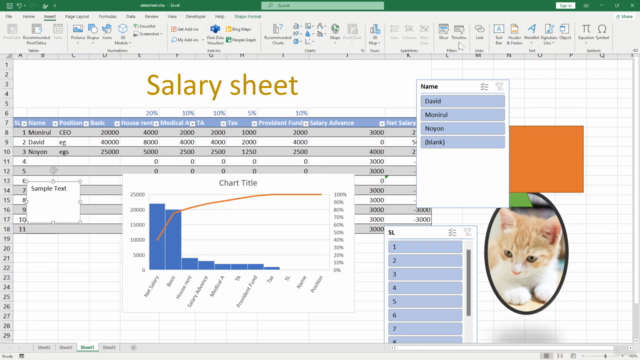
Task: Open the Pictures insert menu
Action: click(78, 33)
